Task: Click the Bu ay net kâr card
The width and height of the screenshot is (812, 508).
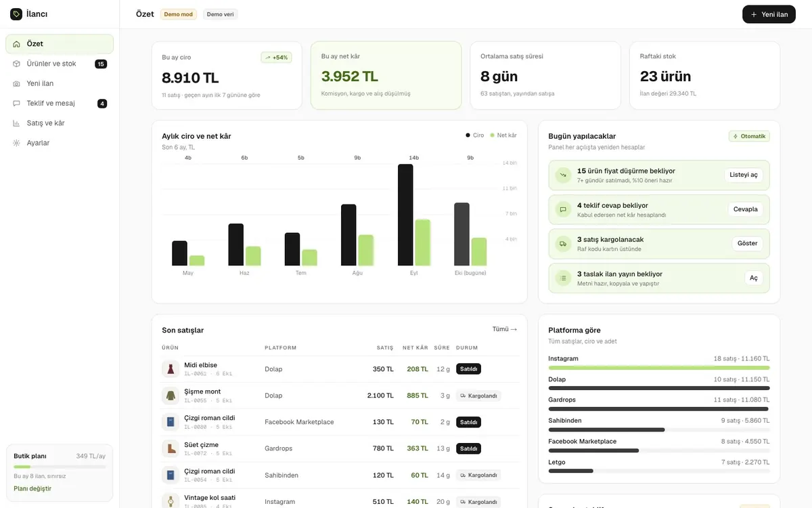Action: (386, 75)
